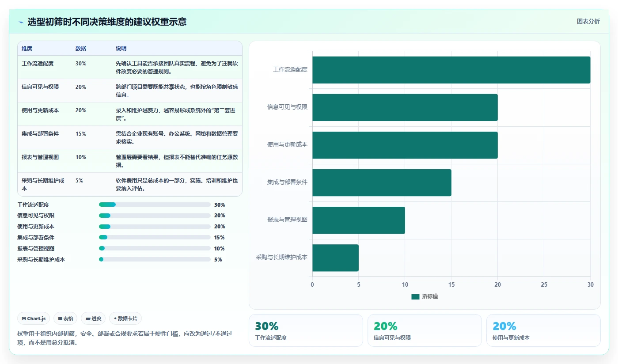Open the 20% 信息可见与权限 data card
Screen dimensions: 618x364
(425, 330)
